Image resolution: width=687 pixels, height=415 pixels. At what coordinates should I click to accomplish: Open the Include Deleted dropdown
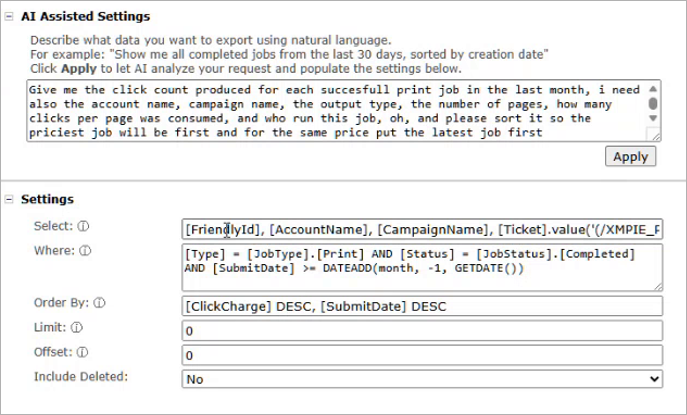(x=421, y=379)
